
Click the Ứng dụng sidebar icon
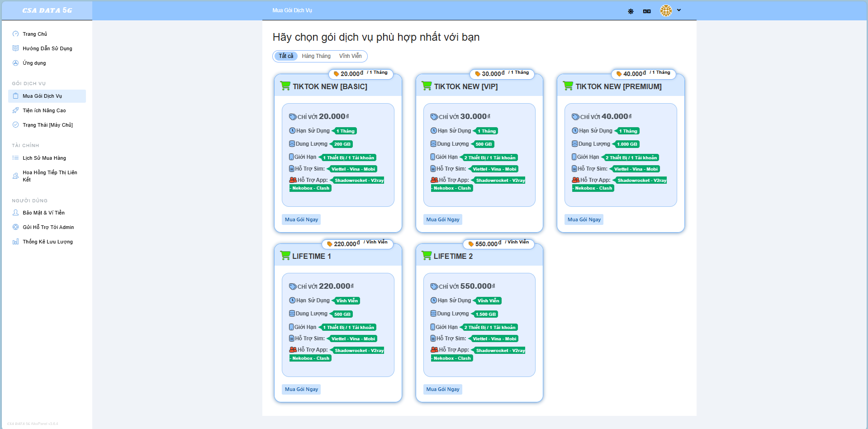[16, 63]
